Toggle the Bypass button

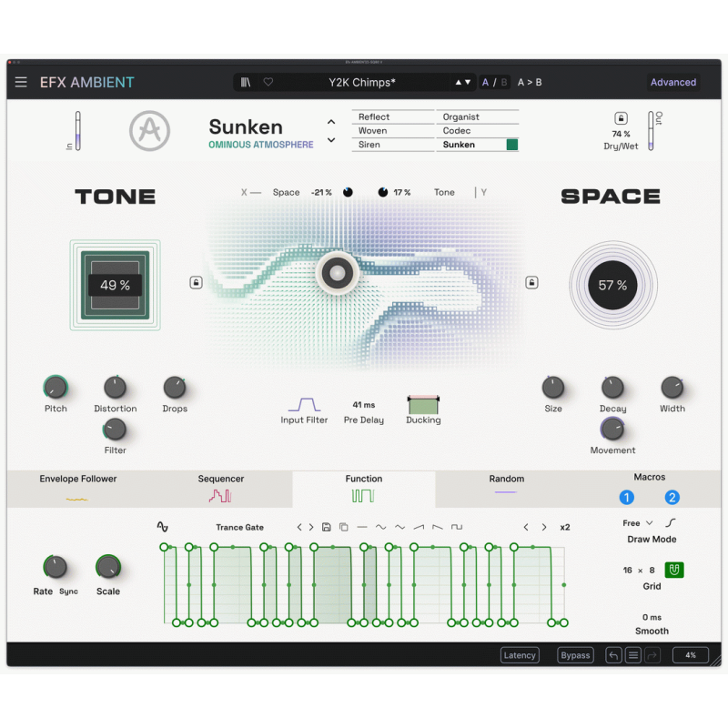(575, 655)
